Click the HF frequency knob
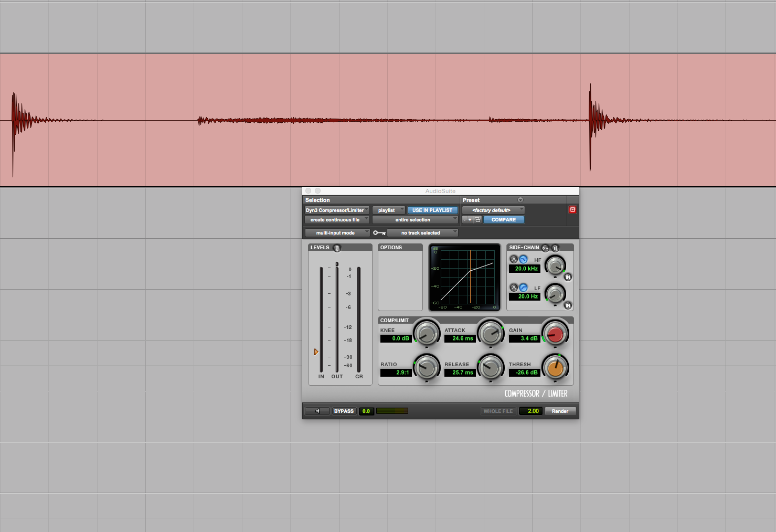Image resolution: width=776 pixels, height=532 pixels. click(555, 265)
